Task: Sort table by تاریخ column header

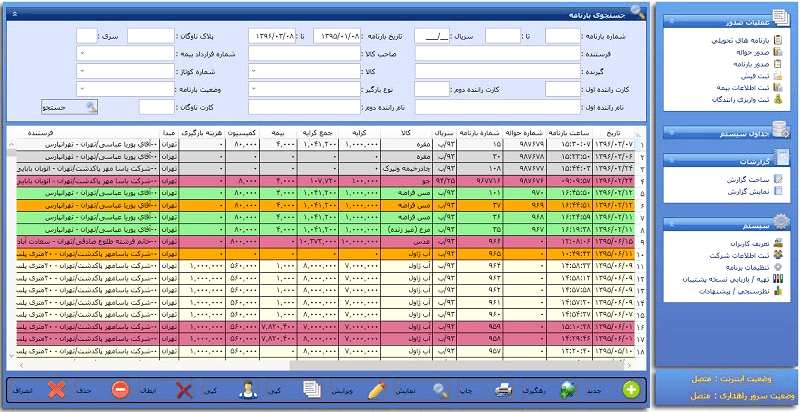Action: tap(614, 133)
